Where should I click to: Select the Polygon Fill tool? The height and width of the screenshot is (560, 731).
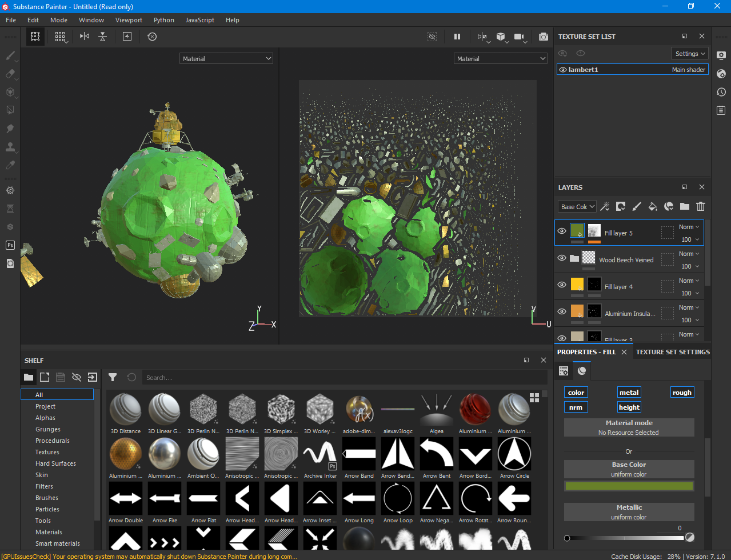(x=10, y=110)
